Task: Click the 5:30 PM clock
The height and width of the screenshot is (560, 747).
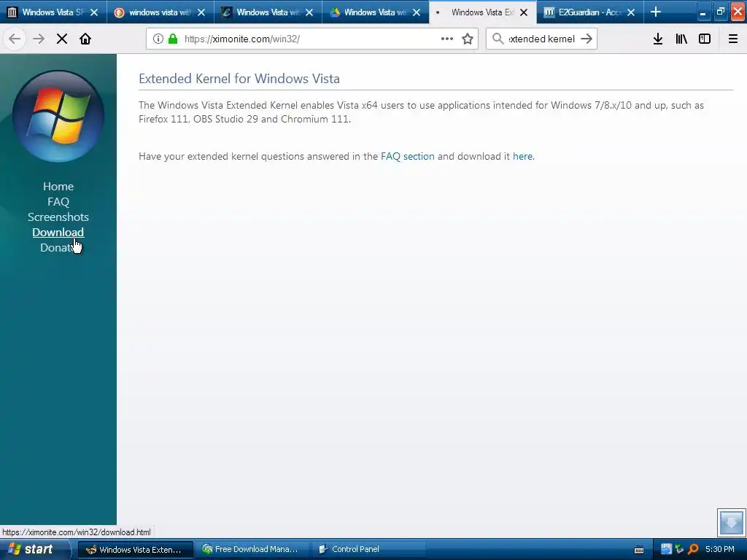Action: pyautogui.click(x=720, y=549)
